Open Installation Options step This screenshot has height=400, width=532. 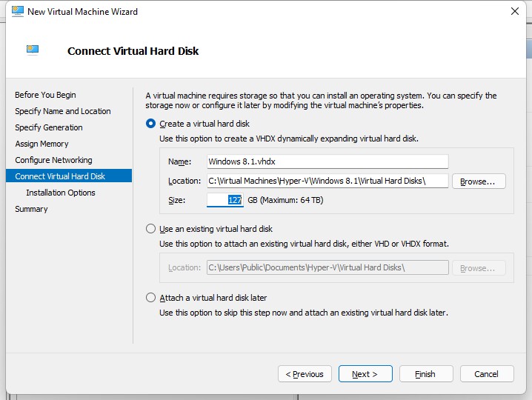click(x=61, y=193)
